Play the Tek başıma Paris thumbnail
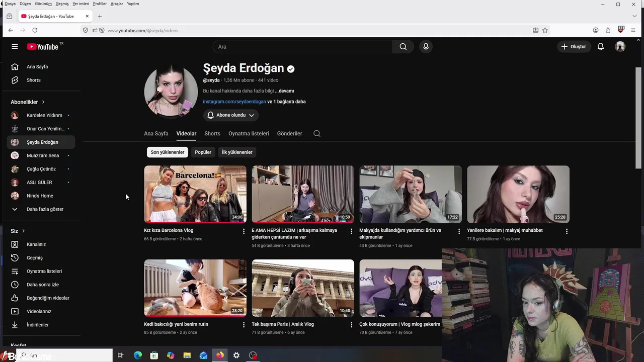Image resolution: width=644 pixels, height=362 pixels. click(303, 288)
